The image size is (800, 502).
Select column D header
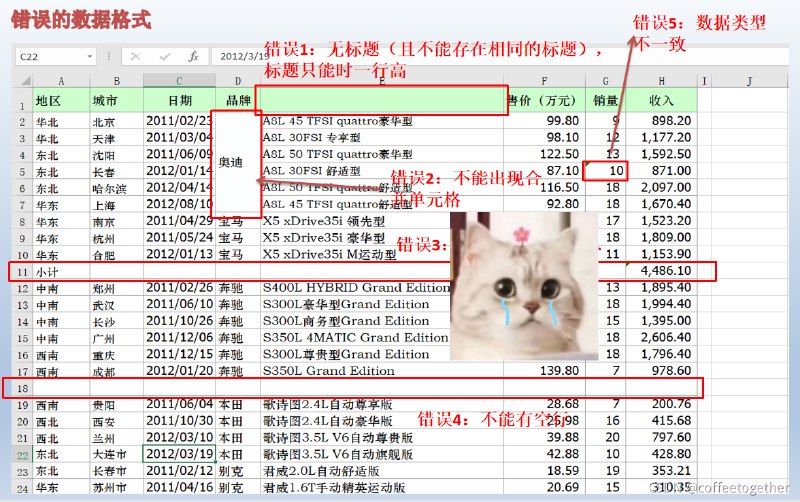[x=238, y=81]
